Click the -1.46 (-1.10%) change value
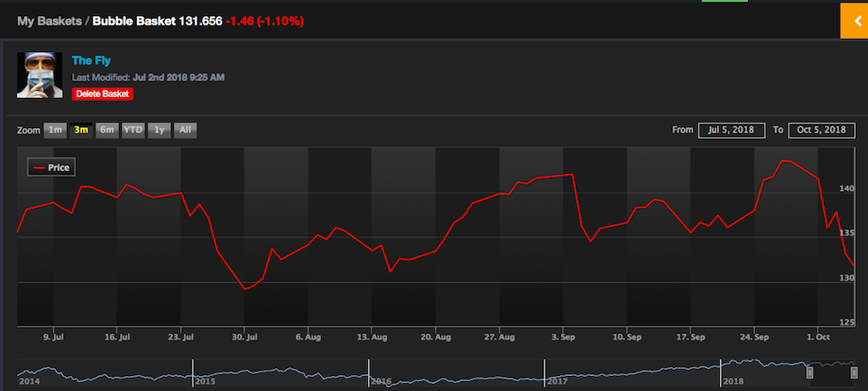The height and width of the screenshot is (391, 868). coord(264,21)
